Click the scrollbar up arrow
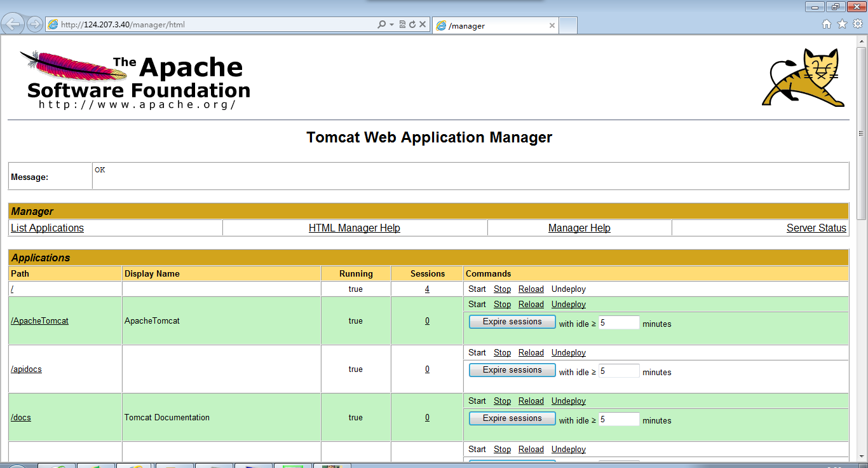868x468 pixels. pyautogui.click(x=862, y=42)
